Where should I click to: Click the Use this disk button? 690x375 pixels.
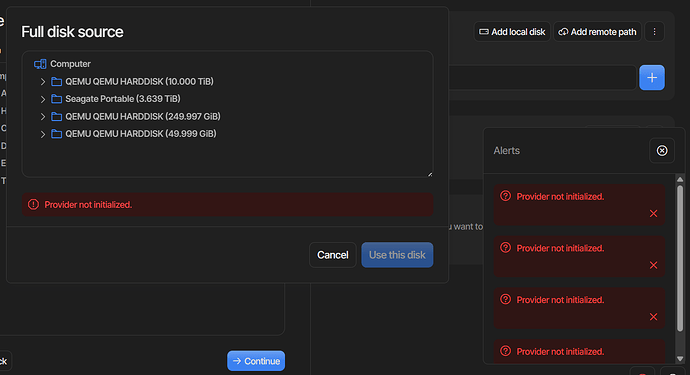tap(397, 255)
